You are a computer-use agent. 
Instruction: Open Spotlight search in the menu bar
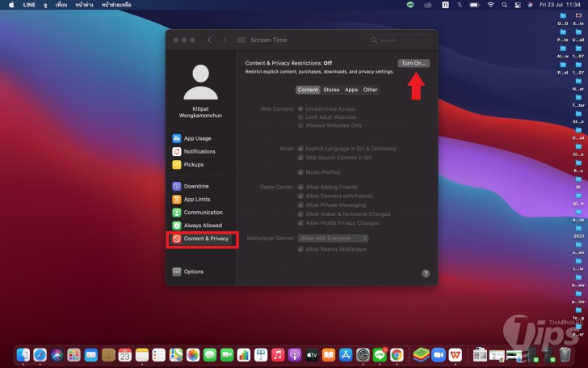504,5
